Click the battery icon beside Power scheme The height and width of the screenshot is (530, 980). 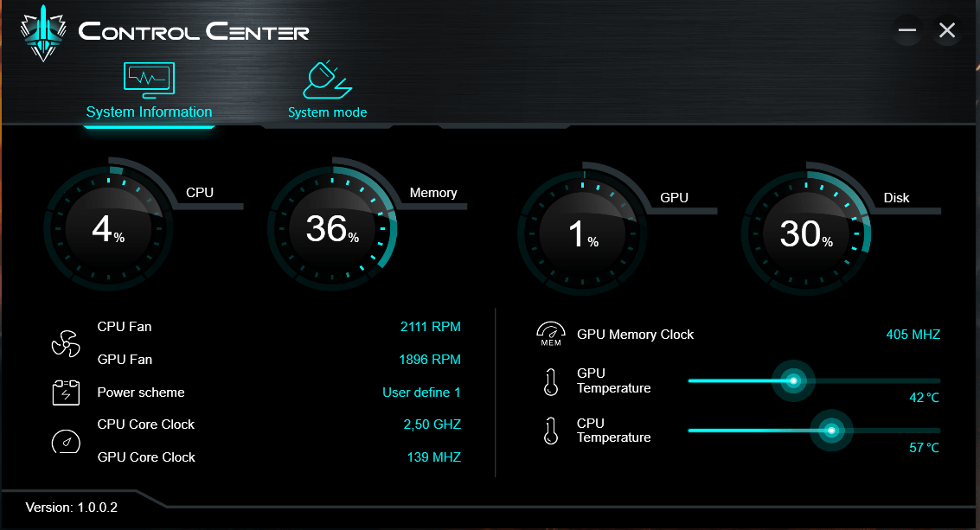(66, 393)
